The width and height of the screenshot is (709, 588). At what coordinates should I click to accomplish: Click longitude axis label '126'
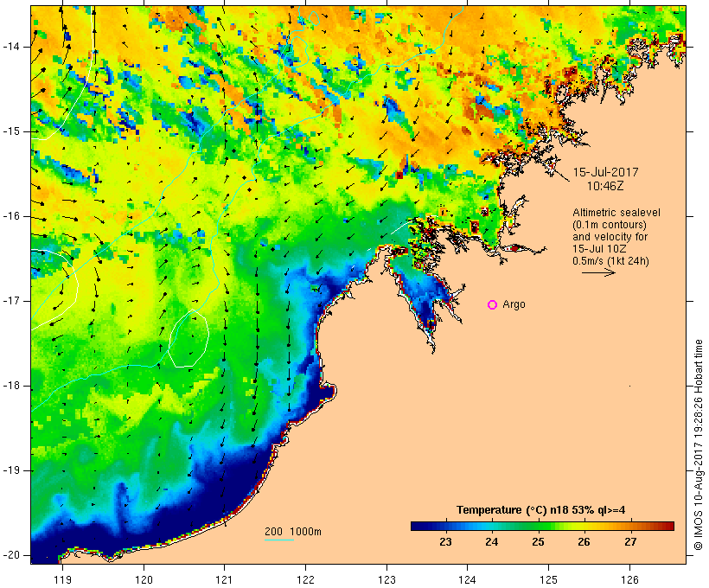pyautogui.click(x=629, y=579)
